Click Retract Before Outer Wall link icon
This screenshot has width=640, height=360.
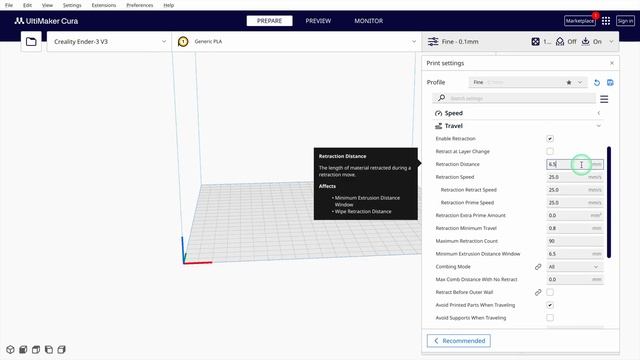(x=538, y=292)
